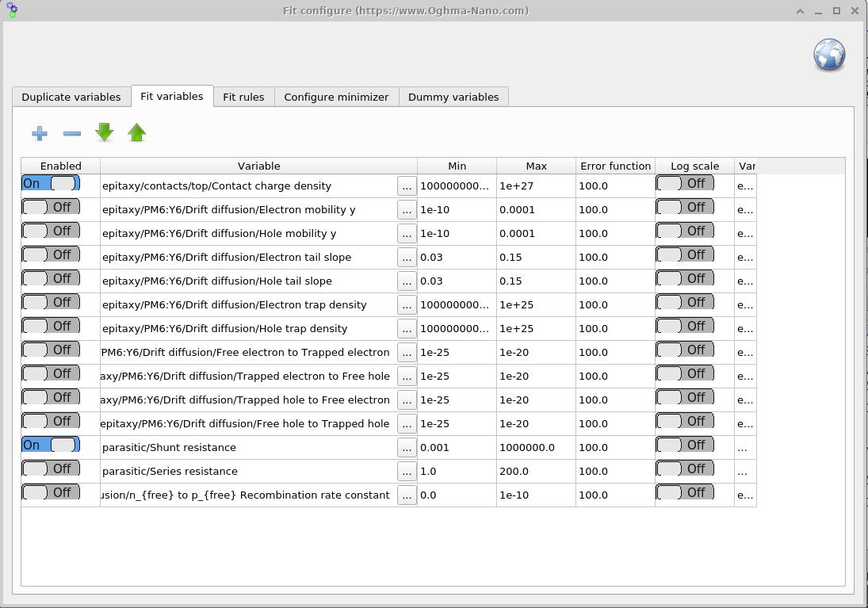Edit the Min value of Series resistance
Screen dimensions: 868x608
[x=456, y=470]
